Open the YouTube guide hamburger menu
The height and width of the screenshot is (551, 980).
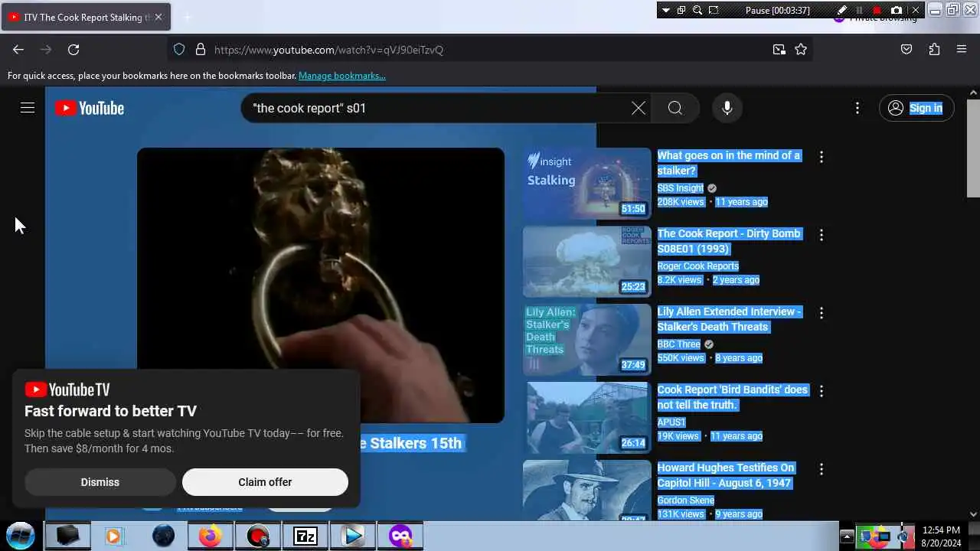(28, 108)
